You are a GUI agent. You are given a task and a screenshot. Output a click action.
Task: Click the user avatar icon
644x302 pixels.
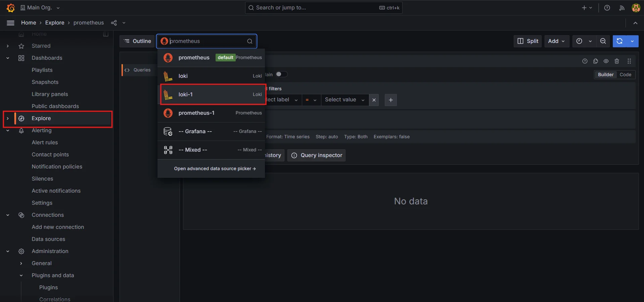(x=636, y=8)
